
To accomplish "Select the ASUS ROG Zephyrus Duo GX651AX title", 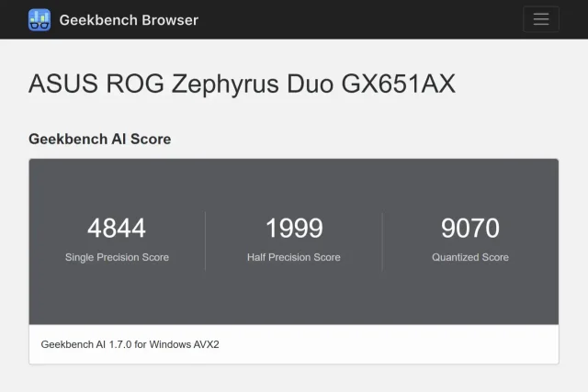I will [x=242, y=84].
